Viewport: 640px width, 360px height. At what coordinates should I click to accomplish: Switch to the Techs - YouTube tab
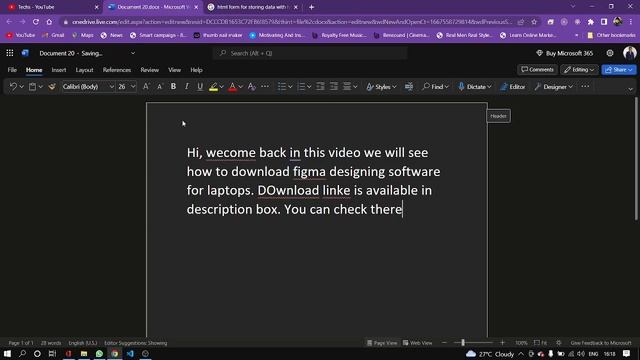(x=53, y=7)
